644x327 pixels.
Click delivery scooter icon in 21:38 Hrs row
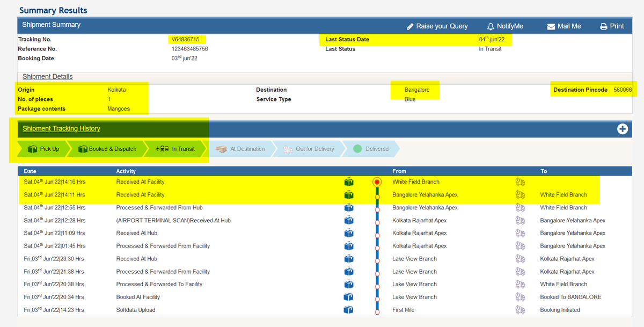(519, 272)
